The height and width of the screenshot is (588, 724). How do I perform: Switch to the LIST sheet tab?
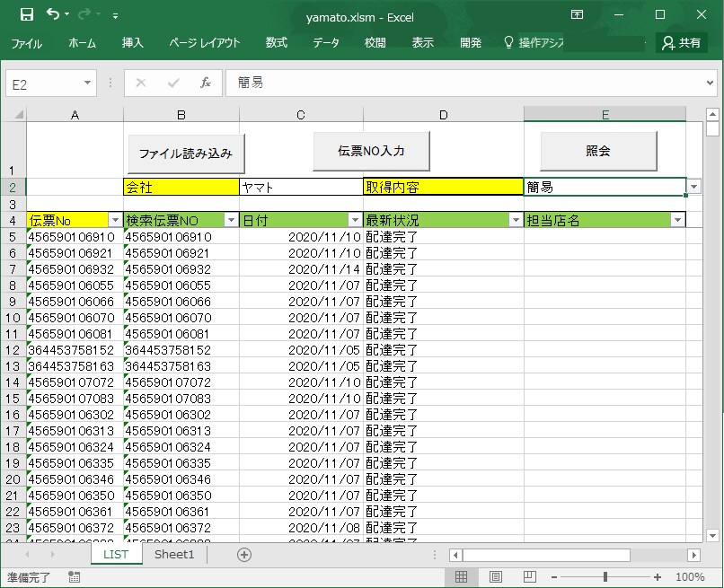pyautogui.click(x=116, y=554)
